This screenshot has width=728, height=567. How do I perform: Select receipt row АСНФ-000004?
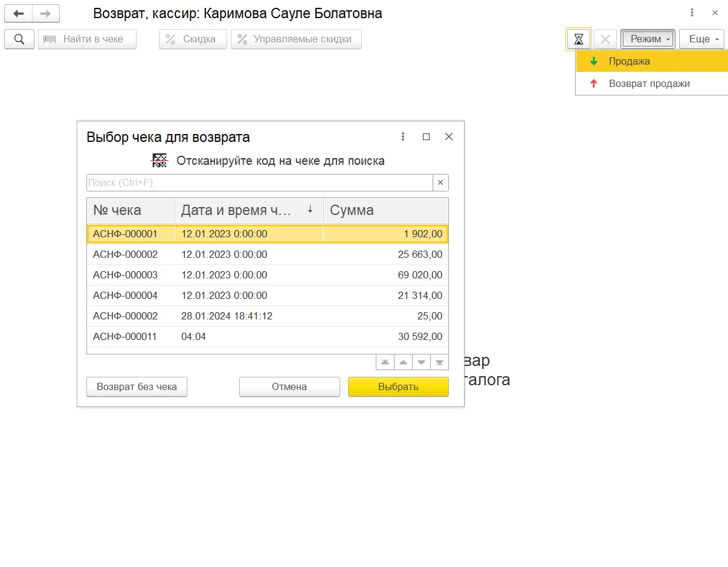click(x=268, y=296)
